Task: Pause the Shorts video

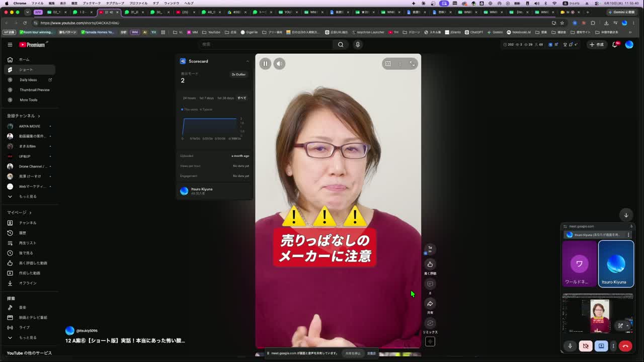Action: [x=265, y=63]
